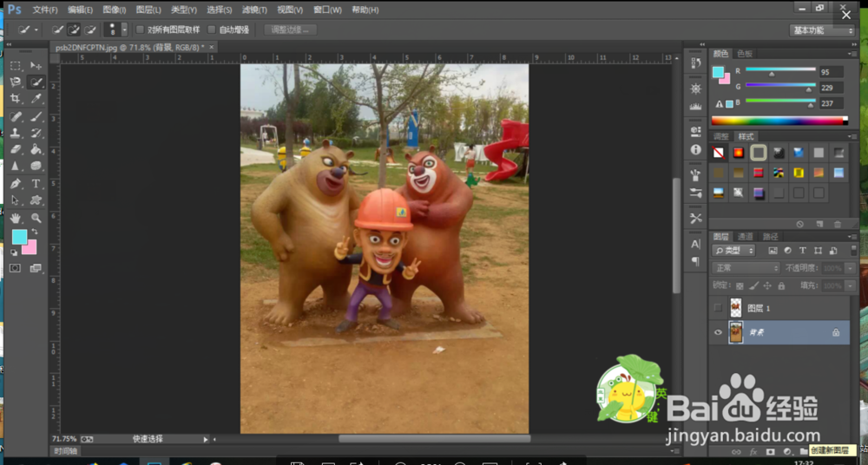
Task: Click the add to selection icon
Action: coord(74,29)
